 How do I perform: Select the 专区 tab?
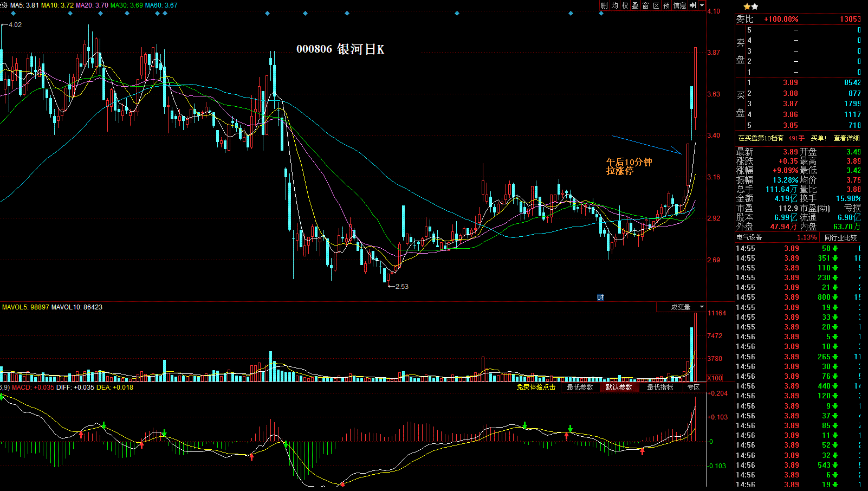(x=694, y=387)
